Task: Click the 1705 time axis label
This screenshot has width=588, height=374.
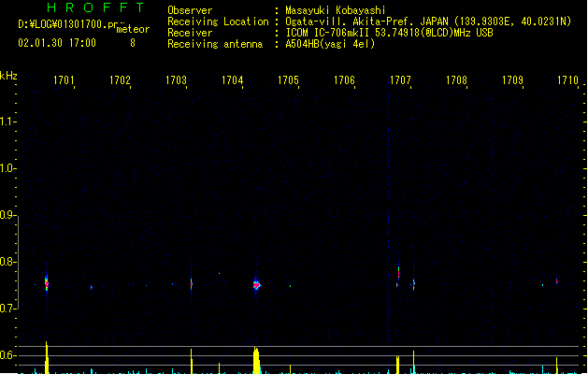Action: point(288,80)
